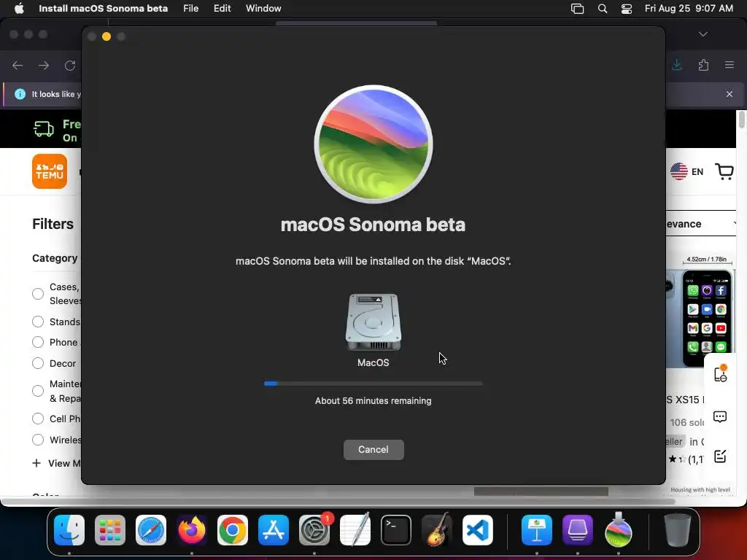Select the Stands category radio

pos(38,322)
